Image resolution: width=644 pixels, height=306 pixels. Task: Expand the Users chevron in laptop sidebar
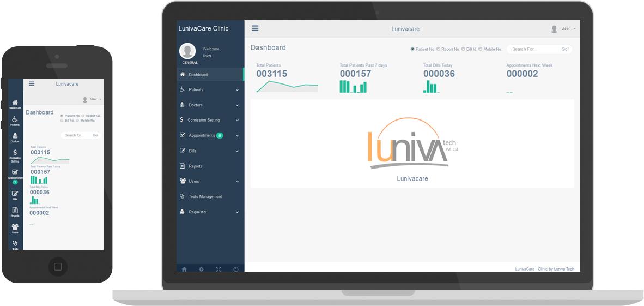[238, 182]
